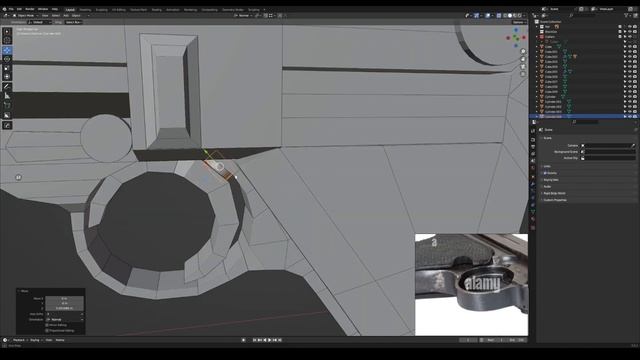640x360 pixels.
Task: Open the timeline Playback popover
Action: click(20, 340)
